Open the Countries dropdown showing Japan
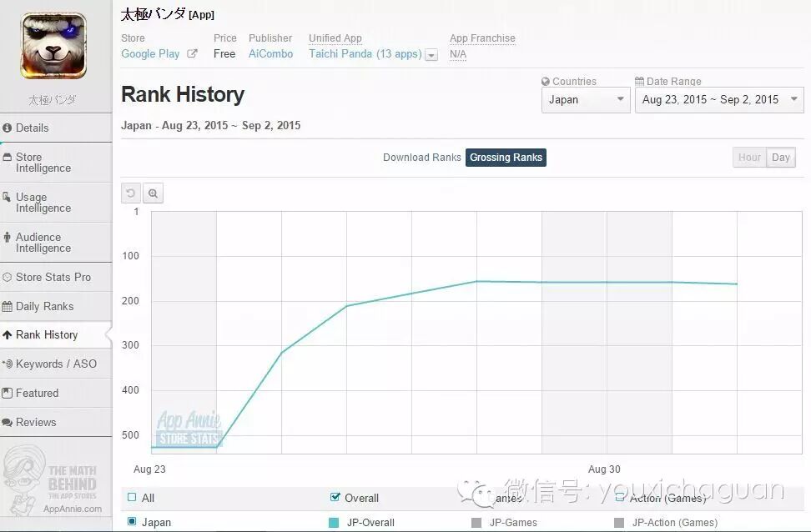The width and height of the screenshot is (811, 532). point(586,100)
